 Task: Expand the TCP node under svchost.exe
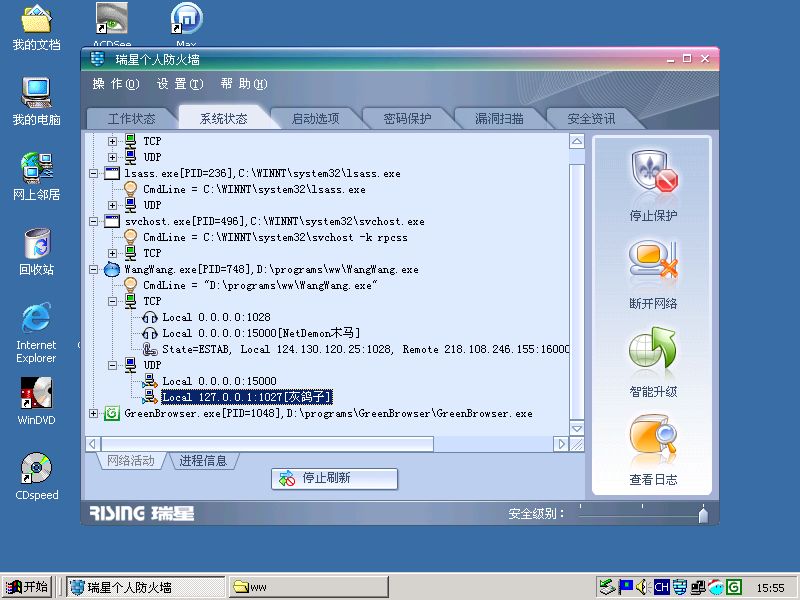tap(112, 253)
